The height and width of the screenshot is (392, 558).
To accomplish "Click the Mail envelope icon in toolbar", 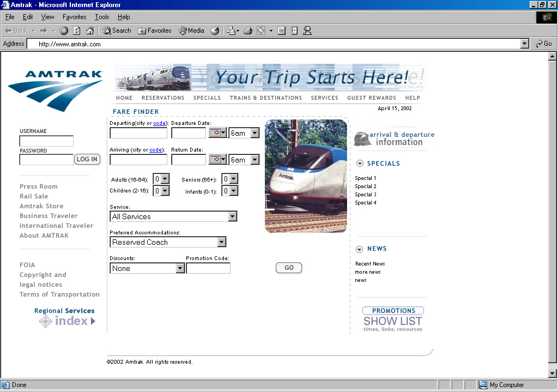I will pyautogui.click(x=231, y=31).
